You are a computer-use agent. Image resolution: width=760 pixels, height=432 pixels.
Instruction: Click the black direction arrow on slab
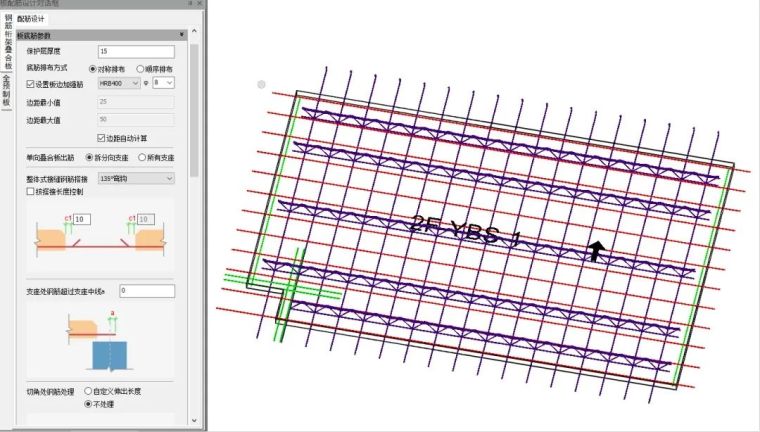(x=596, y=251)
